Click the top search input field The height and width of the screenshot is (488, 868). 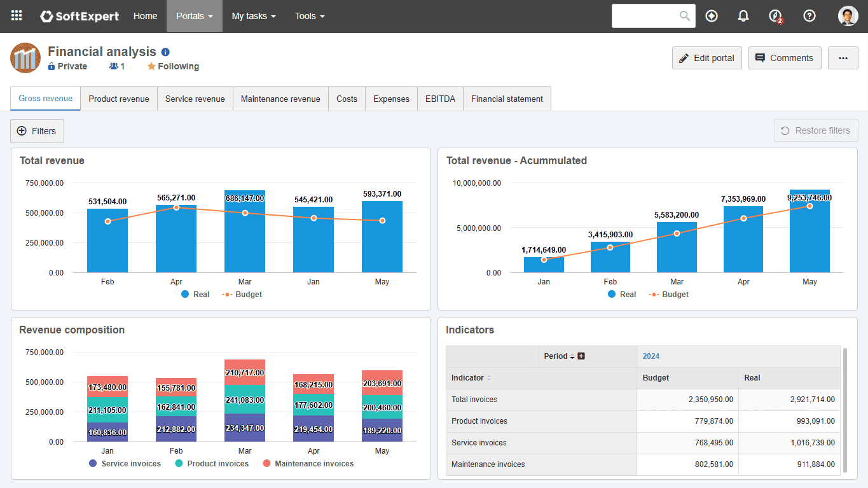pos(645,16)
